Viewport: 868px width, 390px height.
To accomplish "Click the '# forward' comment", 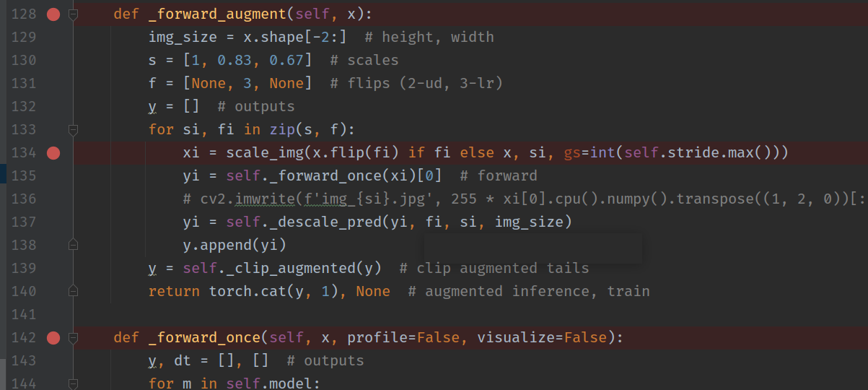I will point(498,175).
